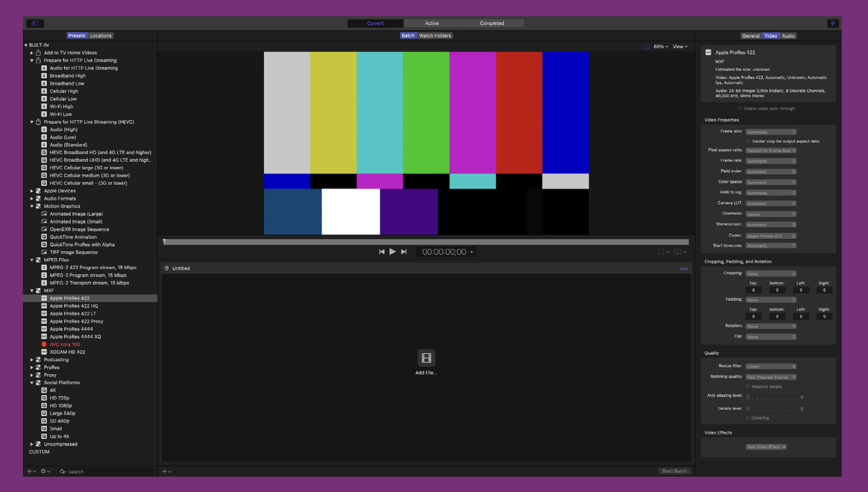
Task: Click the Add link for Untitled job
Action: pyautogui.click(x=683, y=268)
